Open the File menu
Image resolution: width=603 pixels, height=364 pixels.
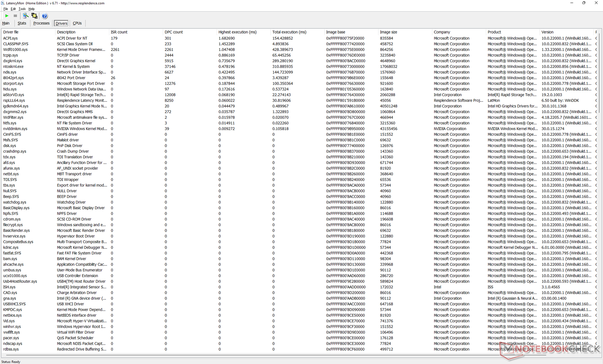click(x=6, y=9)
